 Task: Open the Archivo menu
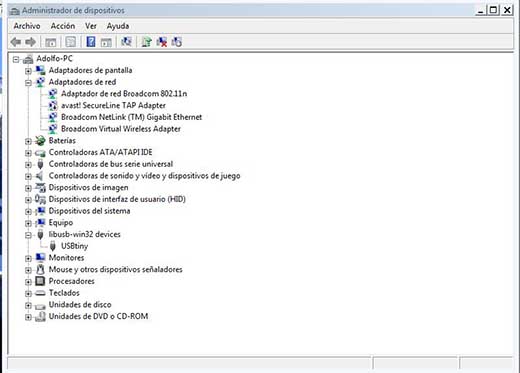tap(27, 26)
